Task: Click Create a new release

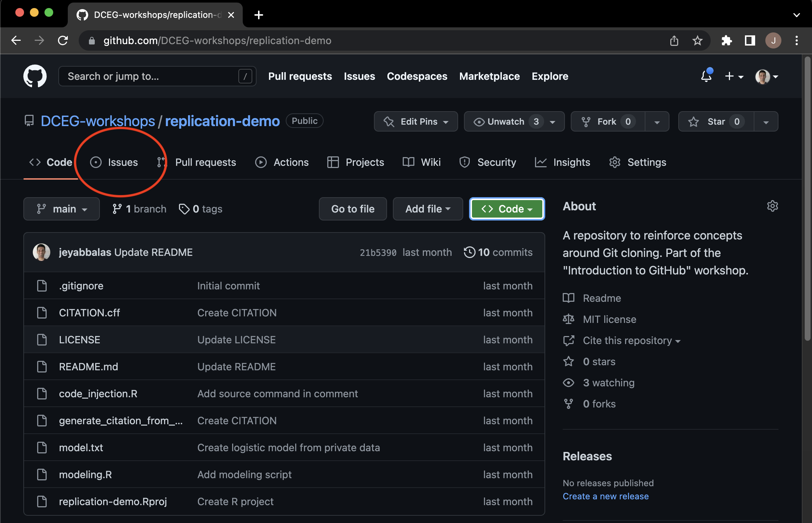Action: coord(606,496)
